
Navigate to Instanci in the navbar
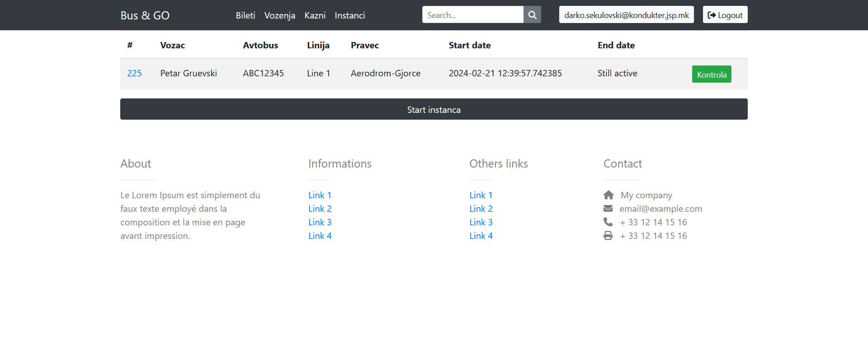[x=349, y=15]
